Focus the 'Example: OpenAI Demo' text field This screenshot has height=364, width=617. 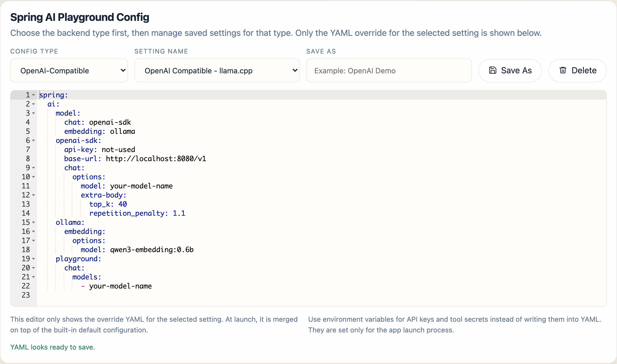coord(389,70)
